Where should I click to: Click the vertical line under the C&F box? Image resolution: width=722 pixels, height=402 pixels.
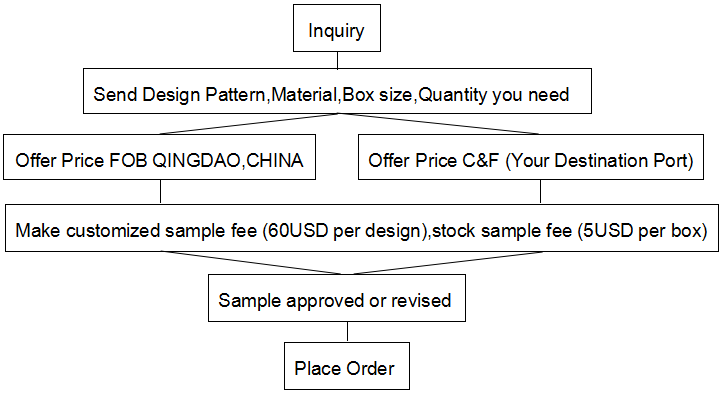click(x=540, y=191)
